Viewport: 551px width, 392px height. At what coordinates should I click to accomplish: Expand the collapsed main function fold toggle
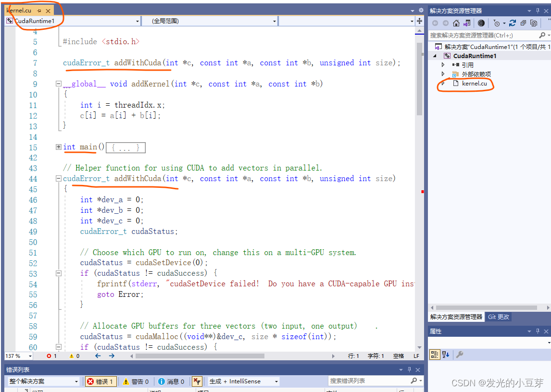[59, 147]
